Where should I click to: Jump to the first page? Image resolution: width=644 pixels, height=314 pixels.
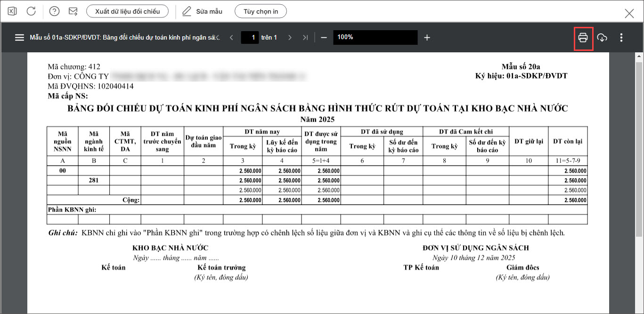click(217, 38)
